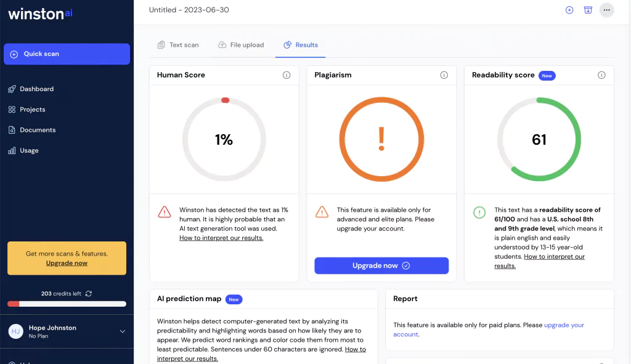
Task: Click the Documents file icon
Action: (12, 130)
